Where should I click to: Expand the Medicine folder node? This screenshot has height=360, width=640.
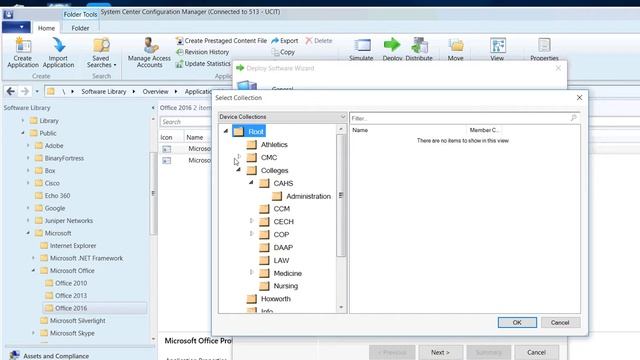pos(251,272)
